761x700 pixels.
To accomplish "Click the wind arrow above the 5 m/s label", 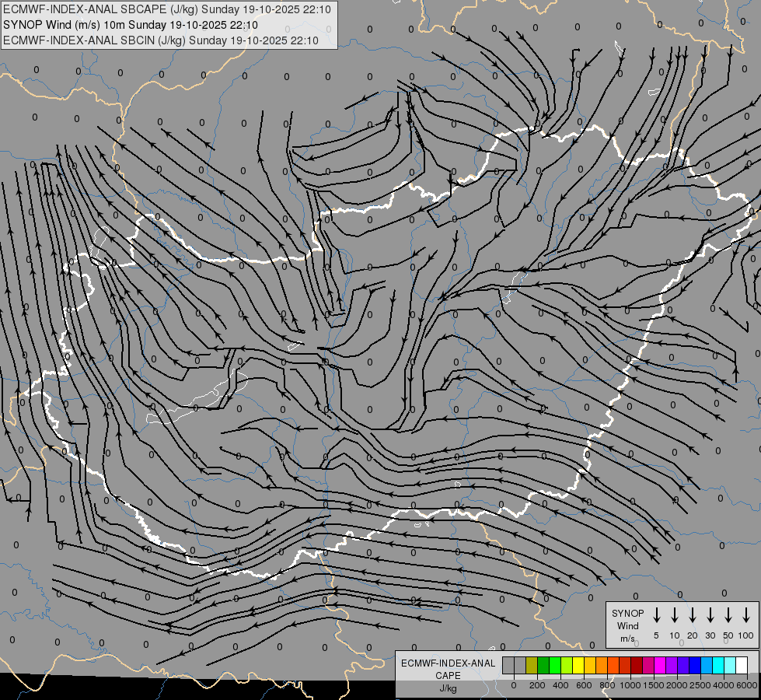I will (656, 615).
